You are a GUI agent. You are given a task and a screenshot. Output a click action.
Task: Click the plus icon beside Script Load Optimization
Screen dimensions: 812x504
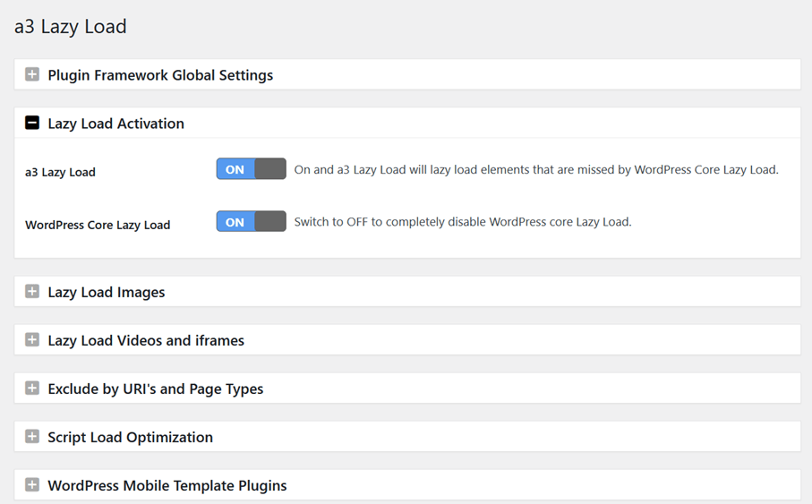point(32,436)
